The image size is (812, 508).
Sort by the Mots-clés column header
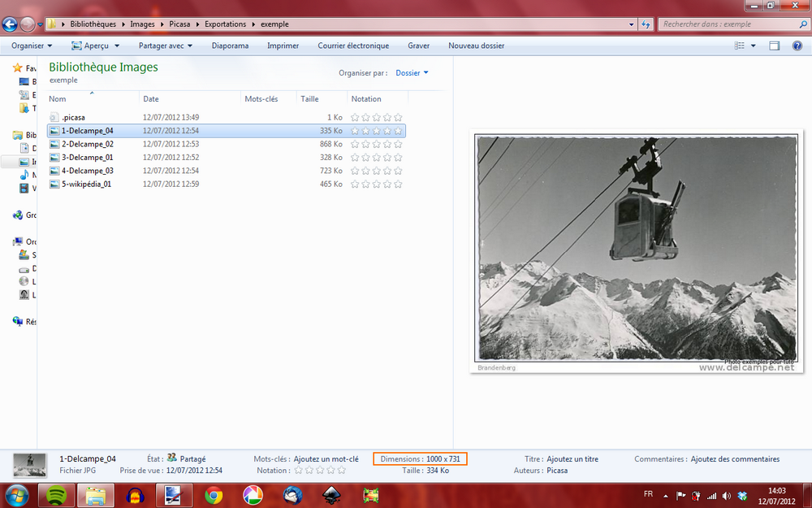pyautogui.click(x=268, y=98)
